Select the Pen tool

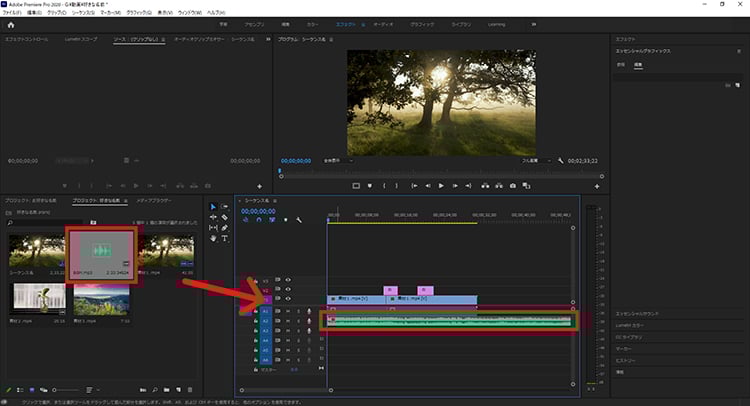point(224,228)
